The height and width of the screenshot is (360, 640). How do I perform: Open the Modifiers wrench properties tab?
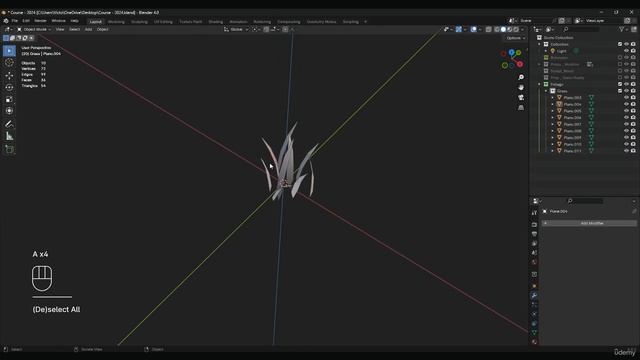click(x=534, y=295)
